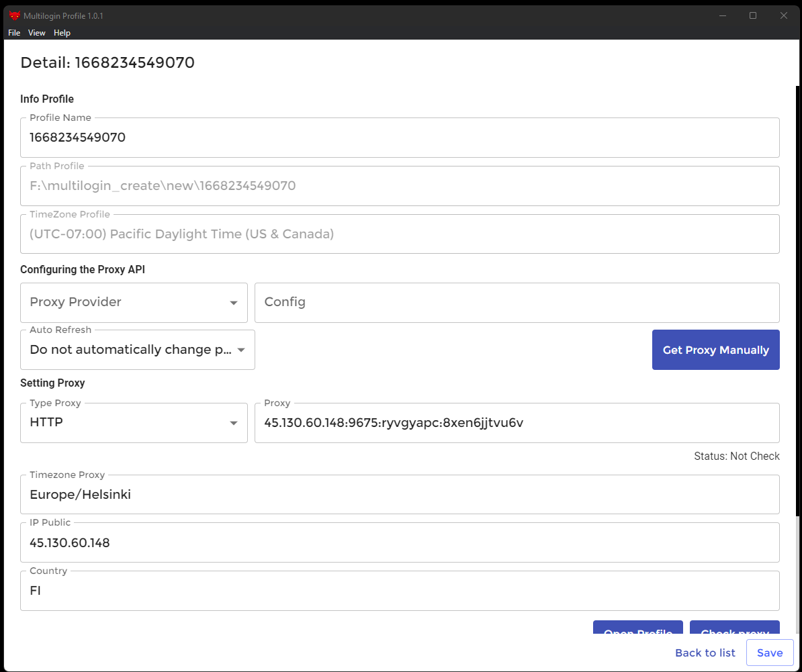
Task: Click the Multilogin fox app icon
Action: (14, 16)
